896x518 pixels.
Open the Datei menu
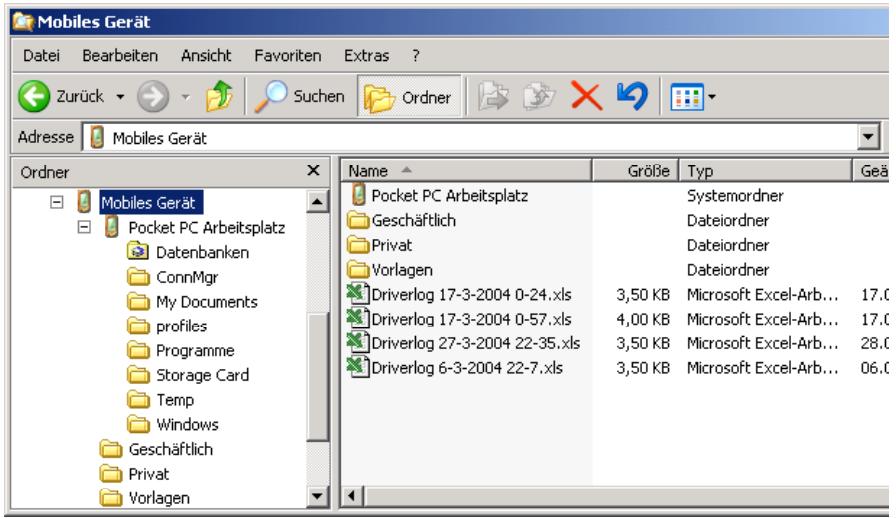[x=41, y=55]
